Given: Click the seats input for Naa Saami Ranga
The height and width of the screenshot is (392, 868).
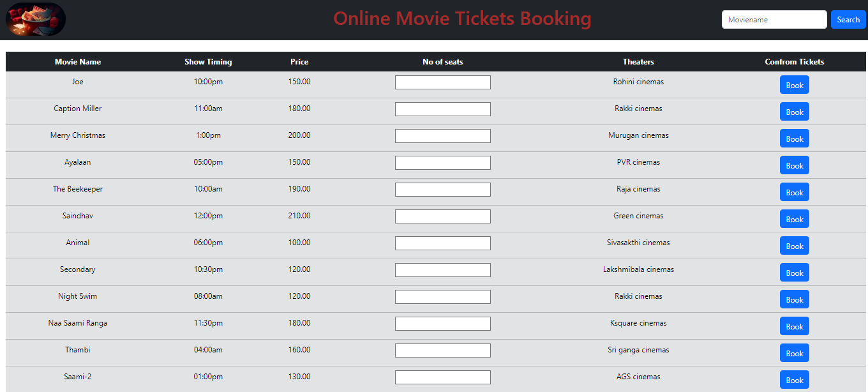Looking at the screenshot, I should 442,324.
